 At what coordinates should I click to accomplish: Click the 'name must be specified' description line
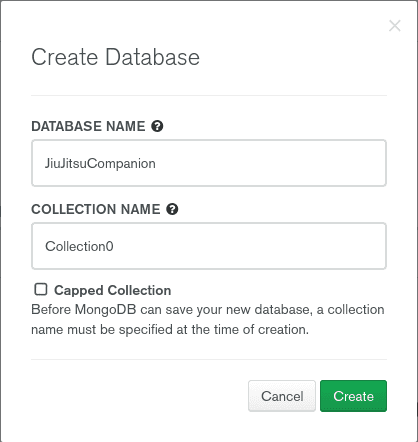pos(170,330)
